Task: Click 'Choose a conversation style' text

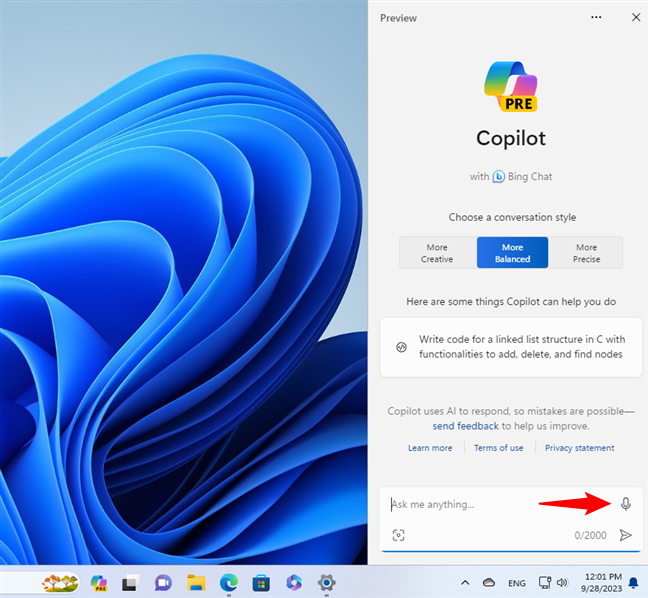Action: [512, 217]
